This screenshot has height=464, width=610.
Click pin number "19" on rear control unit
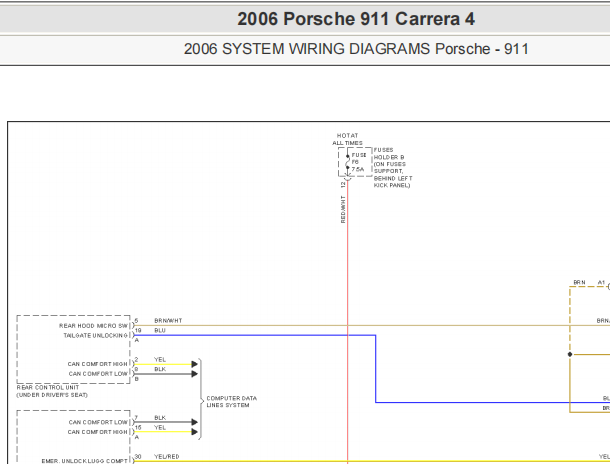click(x=138, y=330)
